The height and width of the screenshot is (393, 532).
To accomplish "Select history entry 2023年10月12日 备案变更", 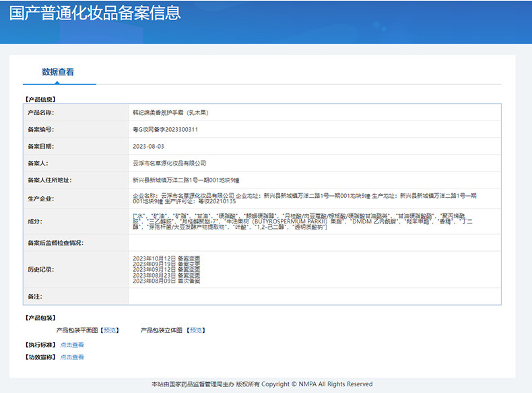I will coord(166,258).
